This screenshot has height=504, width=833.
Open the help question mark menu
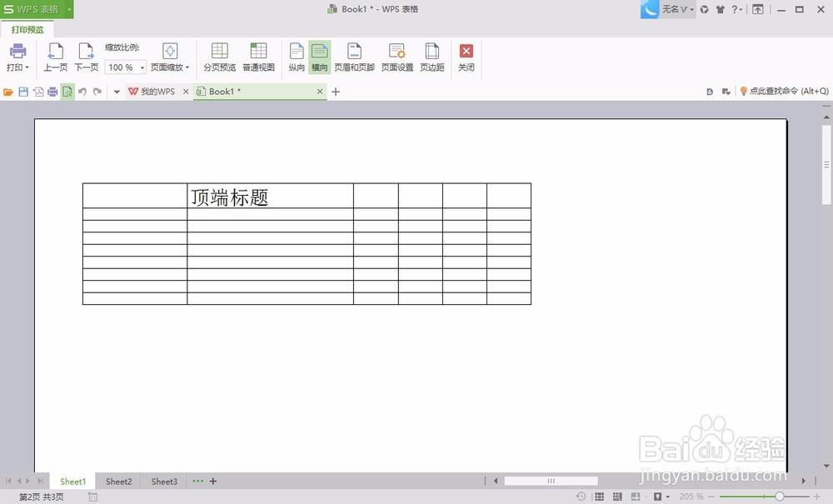(x=736, y=9)
